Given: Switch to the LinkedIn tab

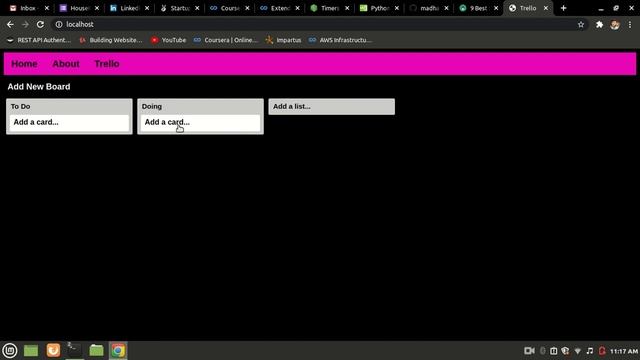Looking at the screenshot, I should point(128,8).
